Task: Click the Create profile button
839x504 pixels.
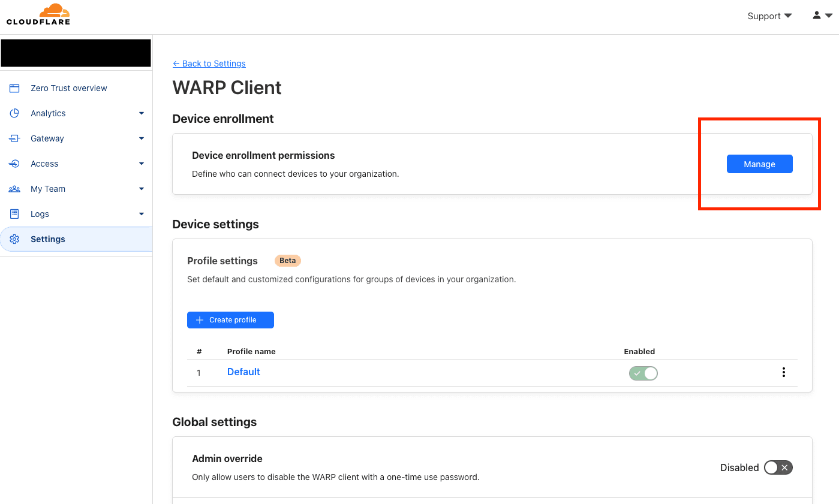Action: pyautogui.click(x=230, y=320)
